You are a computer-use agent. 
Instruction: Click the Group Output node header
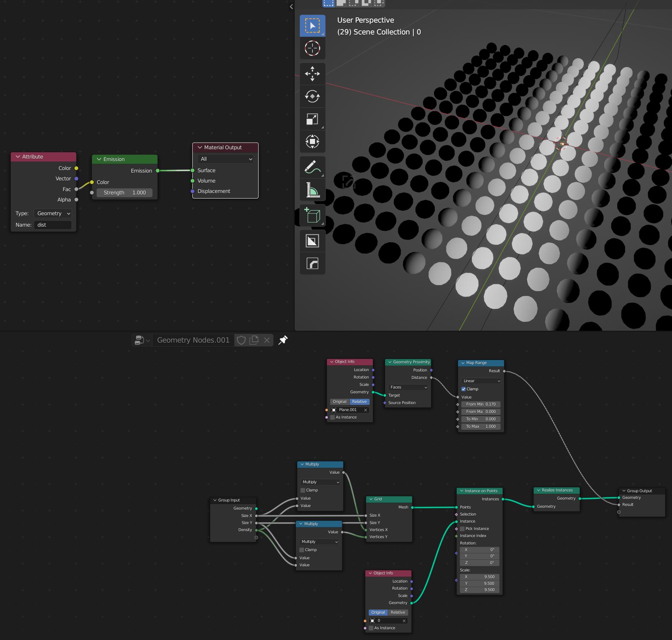642,491
